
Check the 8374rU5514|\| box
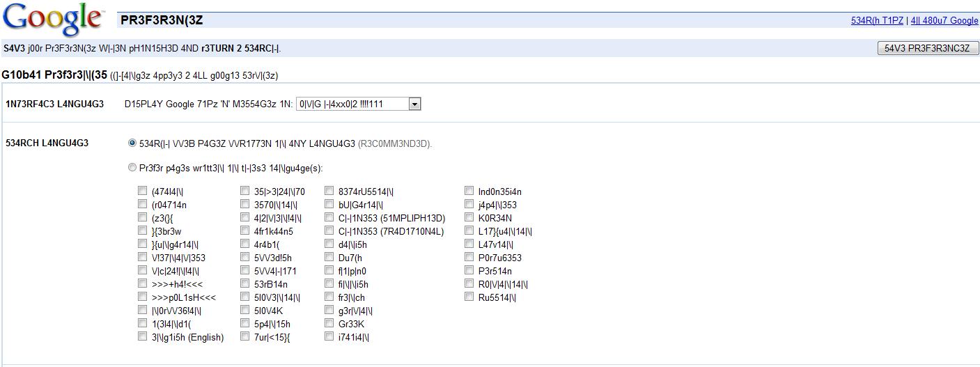click(329, 191)
